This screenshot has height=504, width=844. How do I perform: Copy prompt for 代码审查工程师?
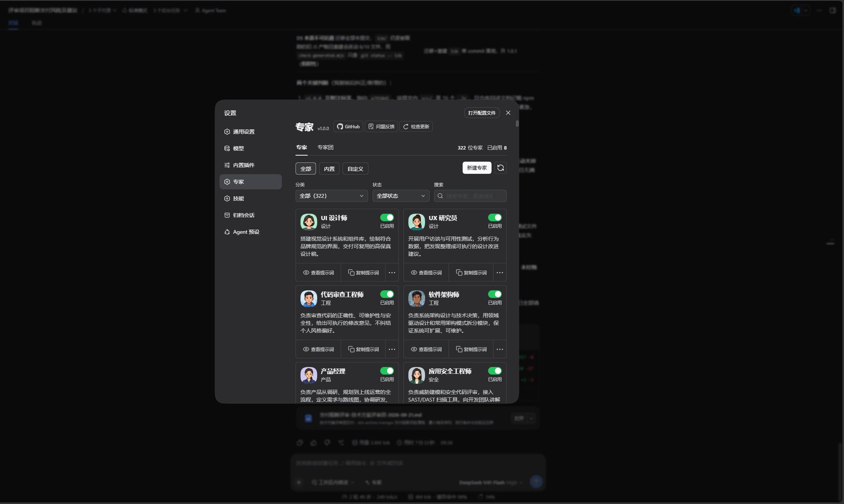pos(364,349)
